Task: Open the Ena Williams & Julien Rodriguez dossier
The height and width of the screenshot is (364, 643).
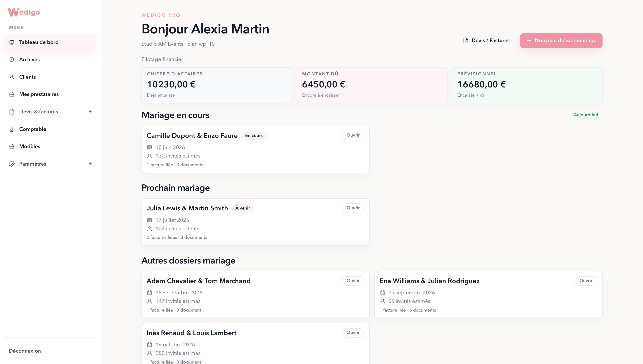Action: 586,281
